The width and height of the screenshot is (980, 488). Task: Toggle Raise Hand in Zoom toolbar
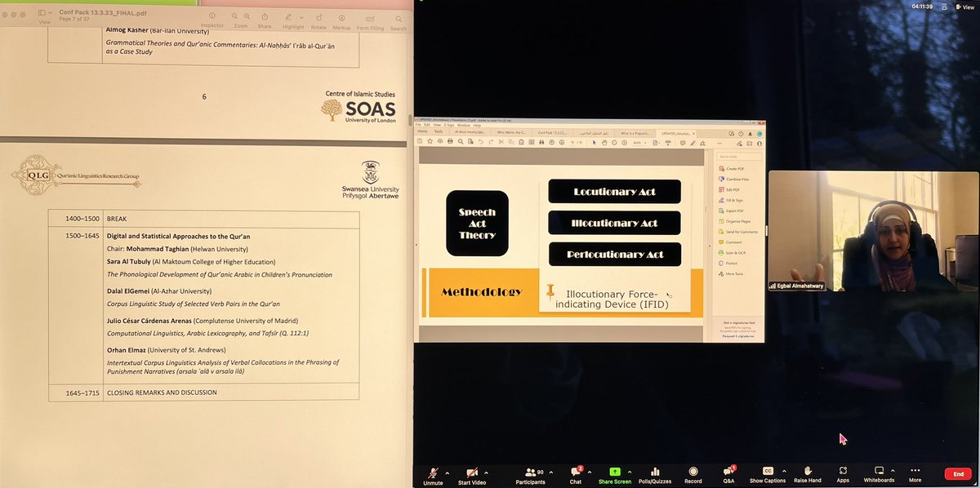coord(807,474)
